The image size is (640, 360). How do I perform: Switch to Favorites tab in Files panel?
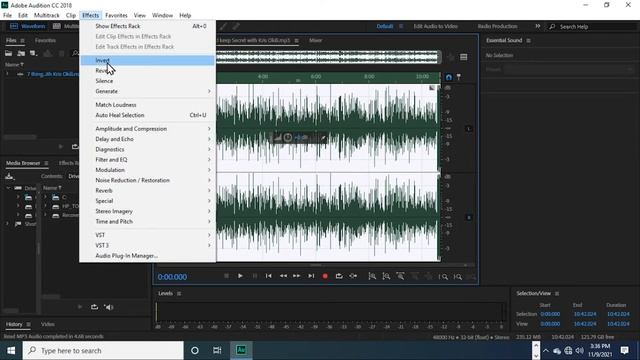click(x=45, y=40)
